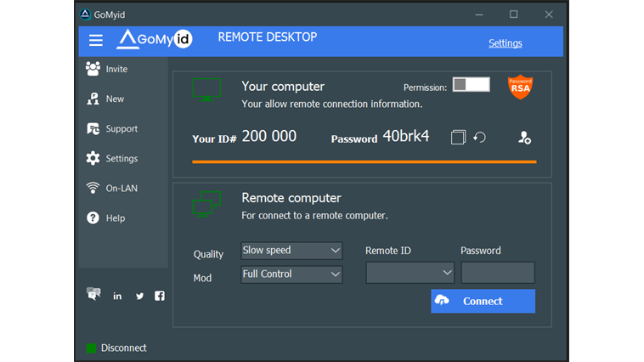Click the remote Password input field
Image resolution: width=644 pixels, height=362 pixels.
point(498,273)
